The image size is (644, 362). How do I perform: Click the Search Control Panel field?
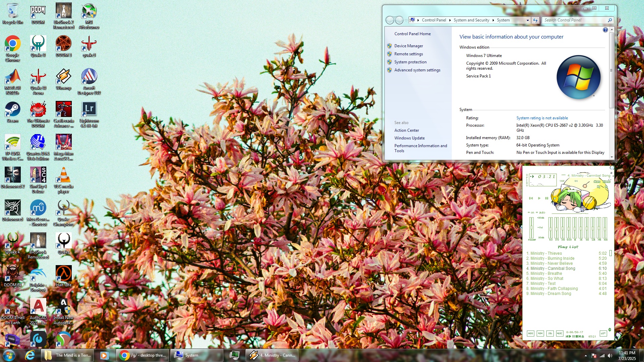click(578, 20)
